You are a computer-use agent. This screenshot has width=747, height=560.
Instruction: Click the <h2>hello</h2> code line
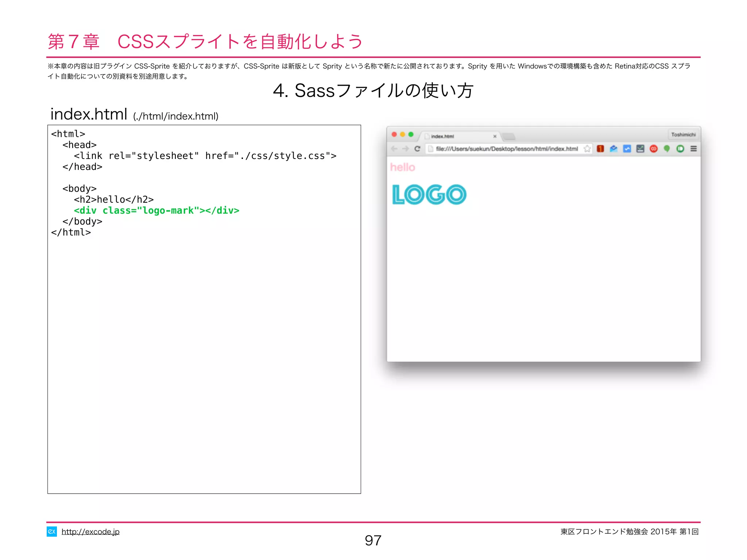pyautogui.click(x=114, y=200)
